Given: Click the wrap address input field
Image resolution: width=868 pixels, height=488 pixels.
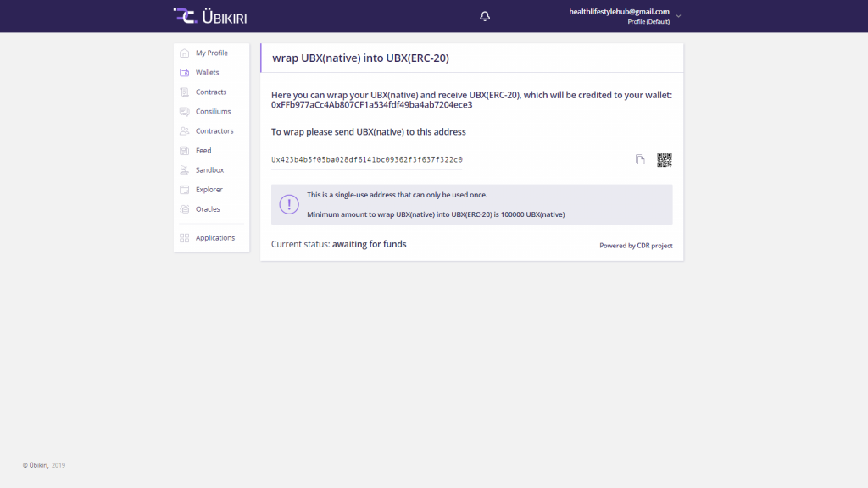Looking at the screenshot, I should (366, 160).
